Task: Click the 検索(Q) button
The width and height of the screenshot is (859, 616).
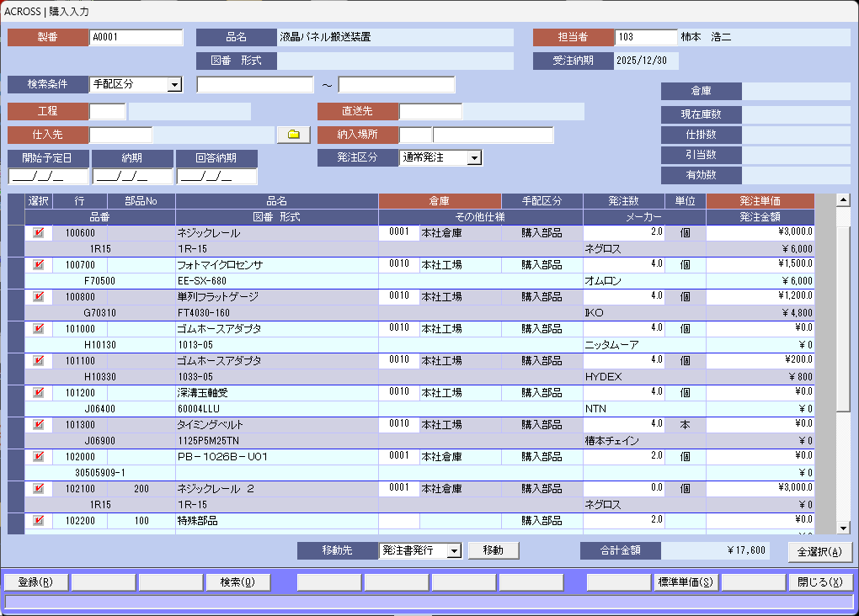Action: click(238, 582)
